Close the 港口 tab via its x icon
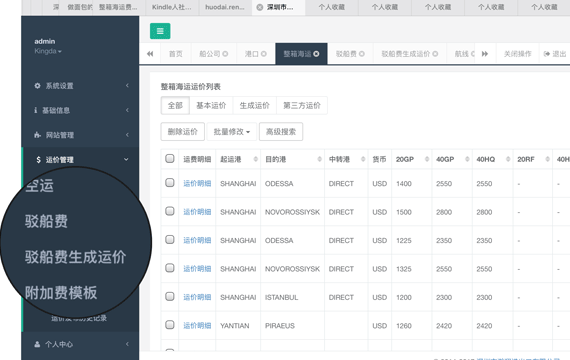 coord(264,54)
